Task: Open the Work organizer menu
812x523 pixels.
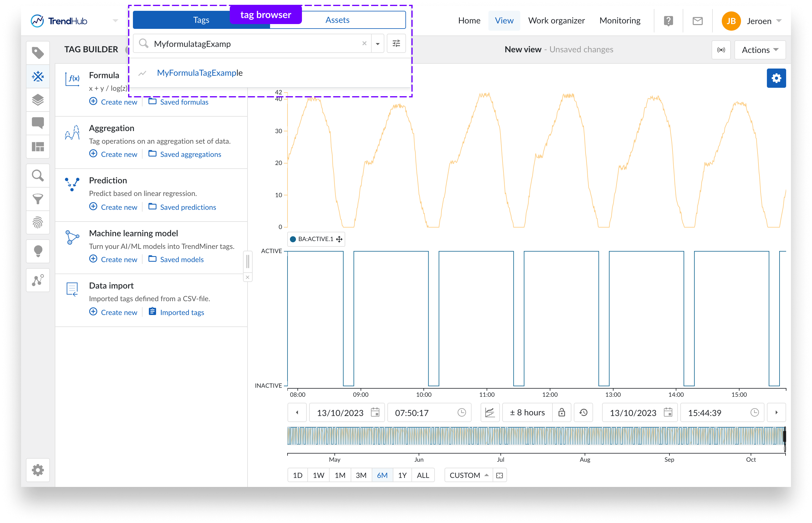Action: tap(556, 21)
